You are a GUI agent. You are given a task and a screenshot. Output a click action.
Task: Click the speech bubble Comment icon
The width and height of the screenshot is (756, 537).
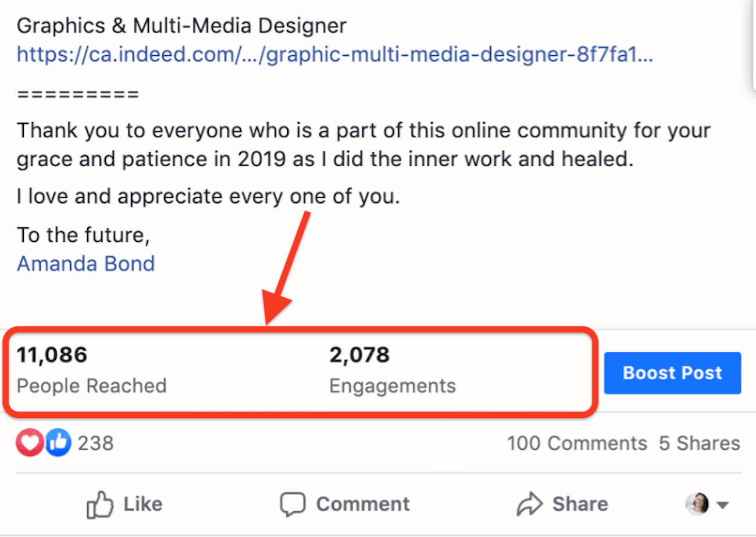(292, 504)
